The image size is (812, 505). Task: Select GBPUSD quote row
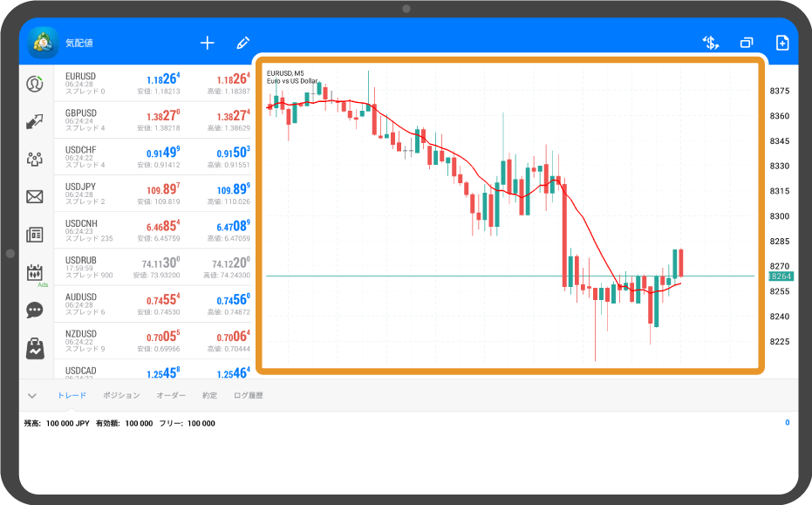click(x=154, y=119)
